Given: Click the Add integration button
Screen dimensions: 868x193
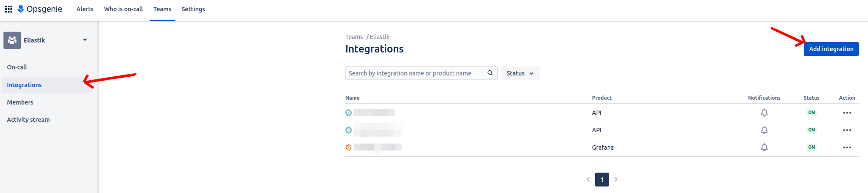Looking at the screenshot, I should tap(831, 49).
